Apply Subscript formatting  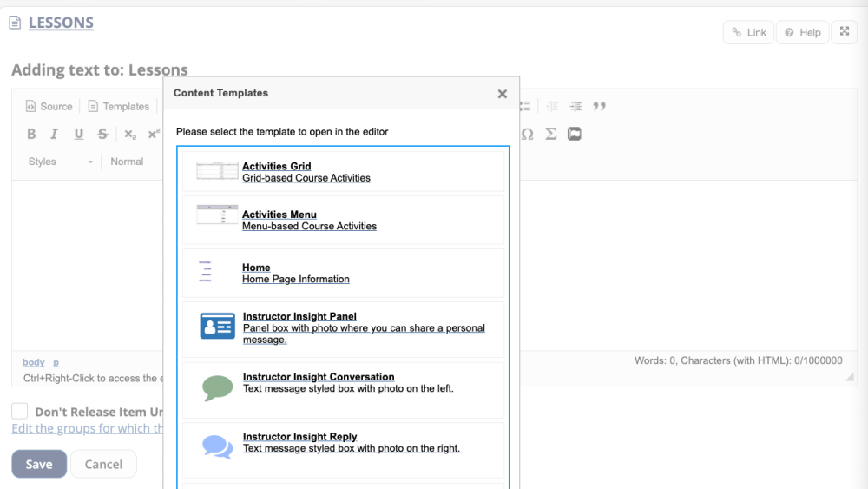click(x=130, y=134)
